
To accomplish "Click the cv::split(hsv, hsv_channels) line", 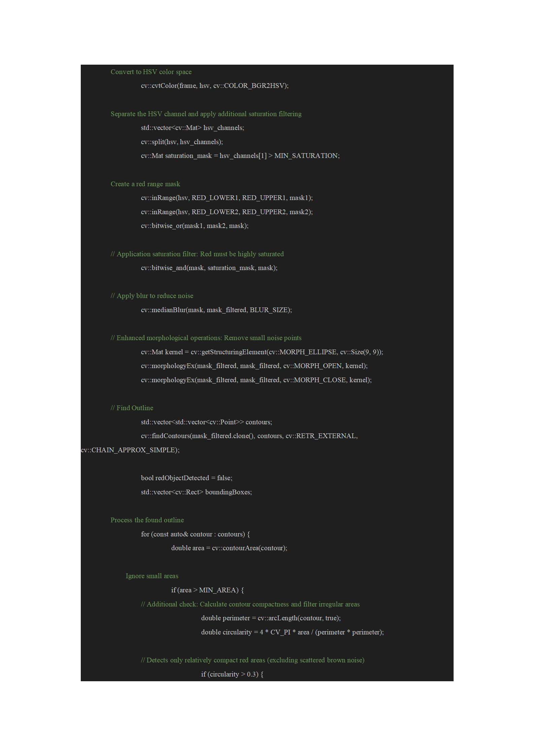I will [x=182, y=142].
